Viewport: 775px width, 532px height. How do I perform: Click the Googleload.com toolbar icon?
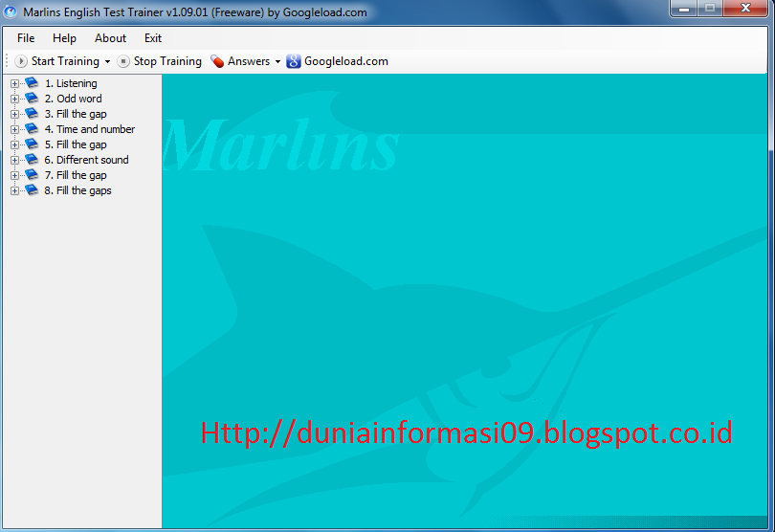click(x=294, y=61)
